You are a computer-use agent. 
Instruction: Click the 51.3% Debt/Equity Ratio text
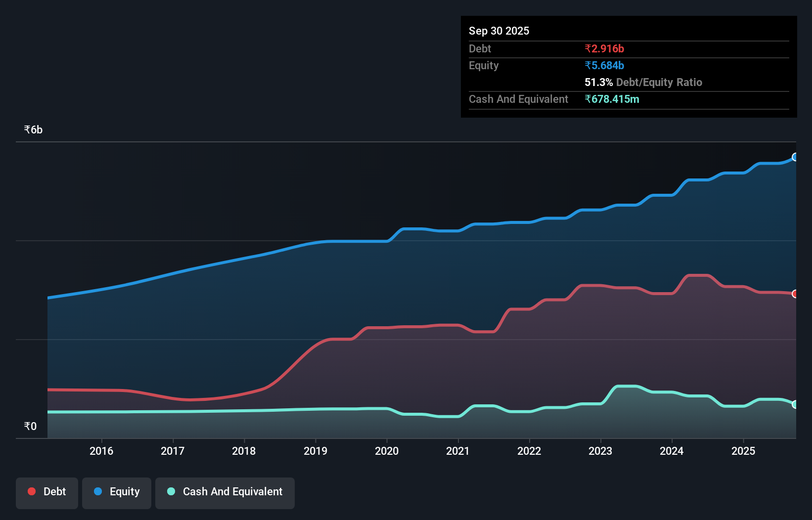click(x=643, y=82)
